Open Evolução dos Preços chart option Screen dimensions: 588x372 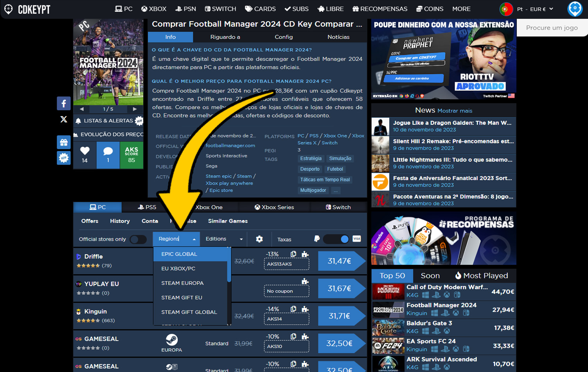point(108,134)
